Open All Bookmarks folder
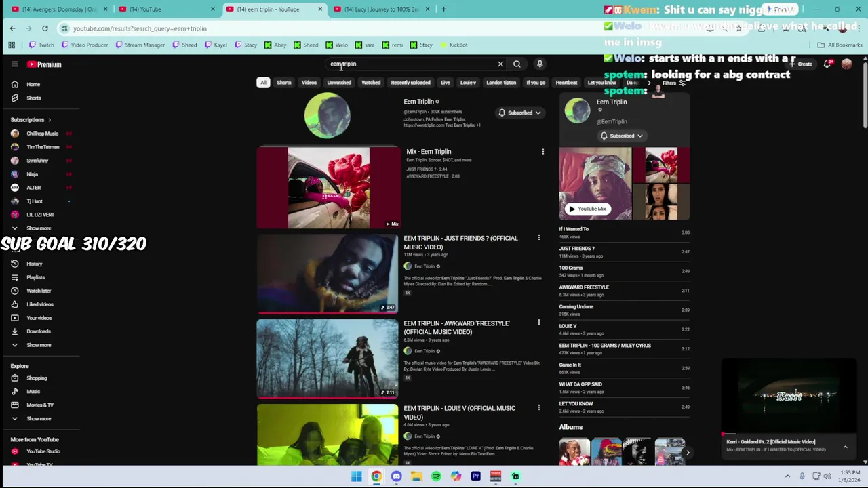 pos(840,45)
